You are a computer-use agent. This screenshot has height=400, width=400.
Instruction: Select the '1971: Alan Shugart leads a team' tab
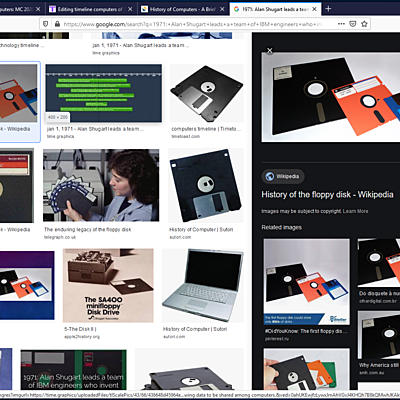pyautogui.click(x=275, y=9)
